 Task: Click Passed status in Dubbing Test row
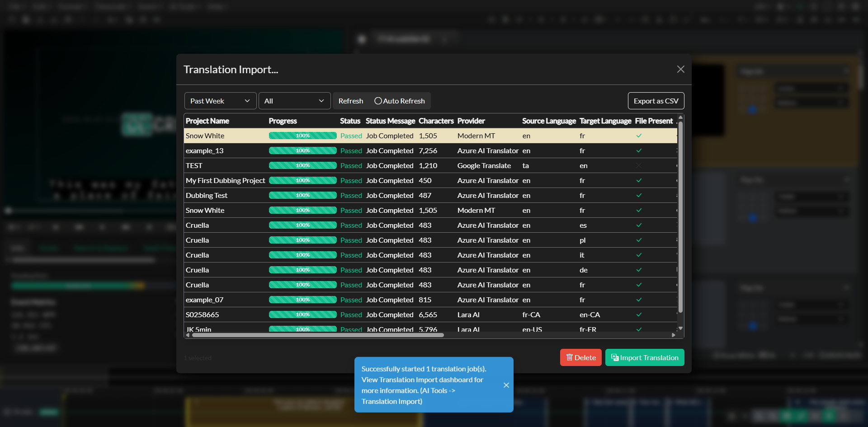point(351,195)
